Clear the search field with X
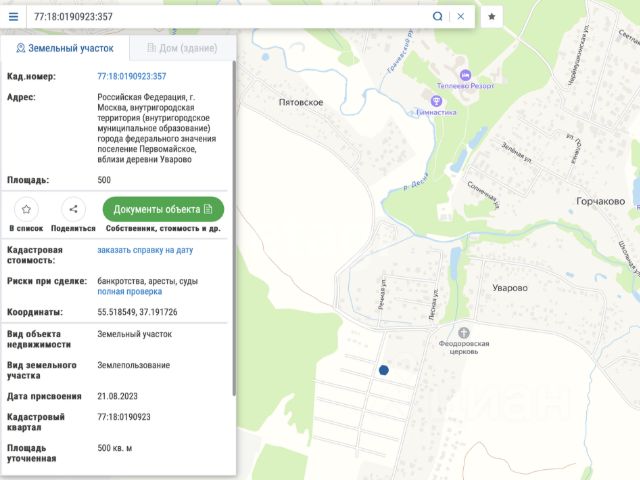This screenshot has height=480, width=640. [x=460, y=16]
